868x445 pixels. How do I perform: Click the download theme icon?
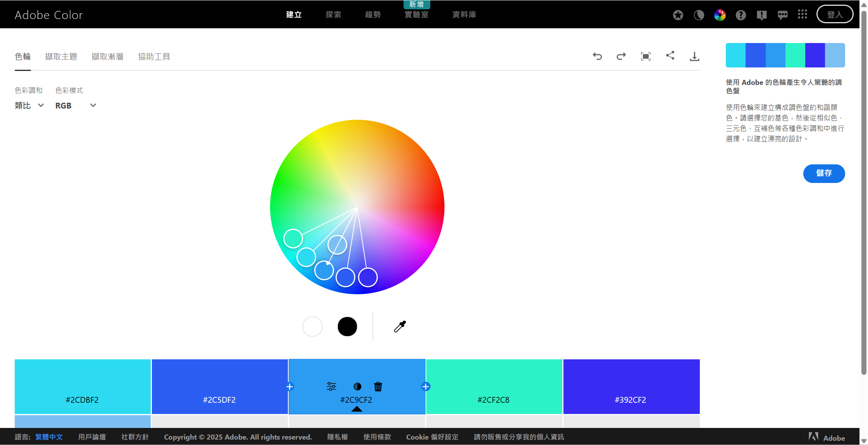coord(694,57)
